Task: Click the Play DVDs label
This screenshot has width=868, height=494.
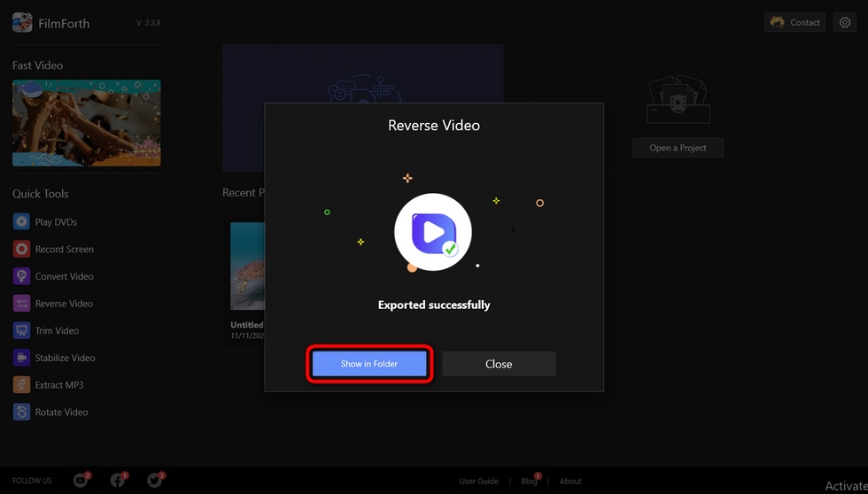Action: point(56,222)
